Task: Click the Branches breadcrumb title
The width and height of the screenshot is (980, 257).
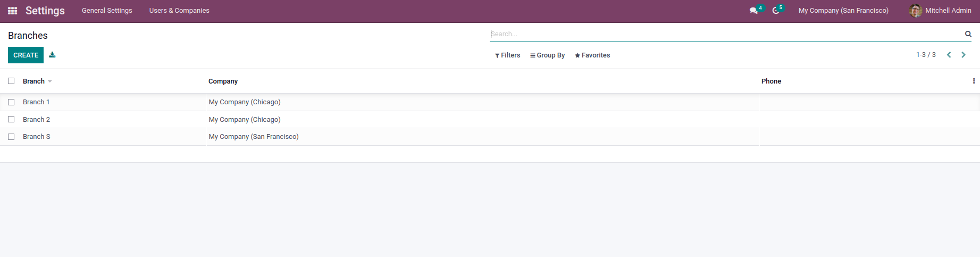Action: click(28, 36)
